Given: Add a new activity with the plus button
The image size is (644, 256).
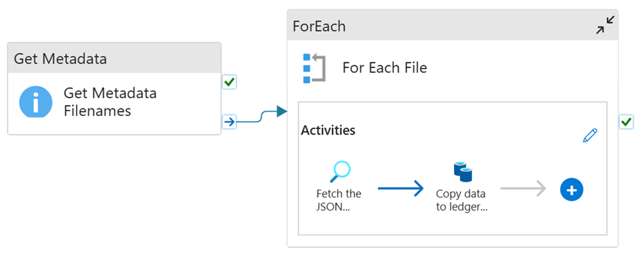Looking at the screenshot, I should (x=571, y=189).
